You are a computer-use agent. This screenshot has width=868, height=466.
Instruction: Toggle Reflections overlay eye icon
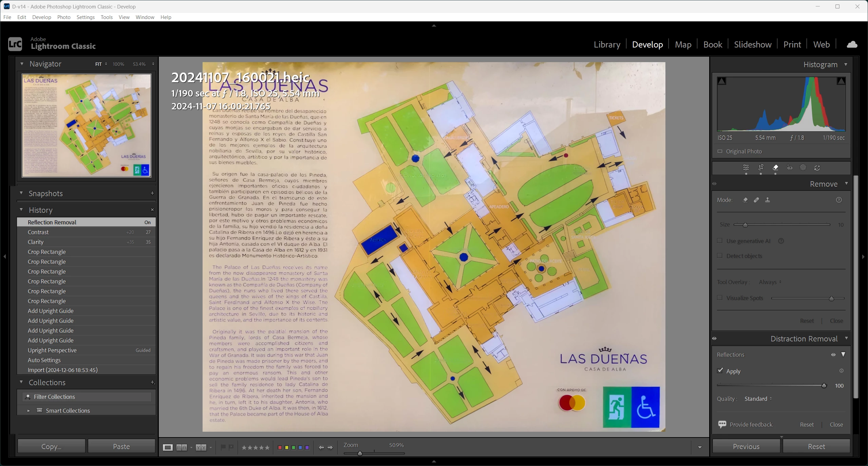(x=833, y=355)
